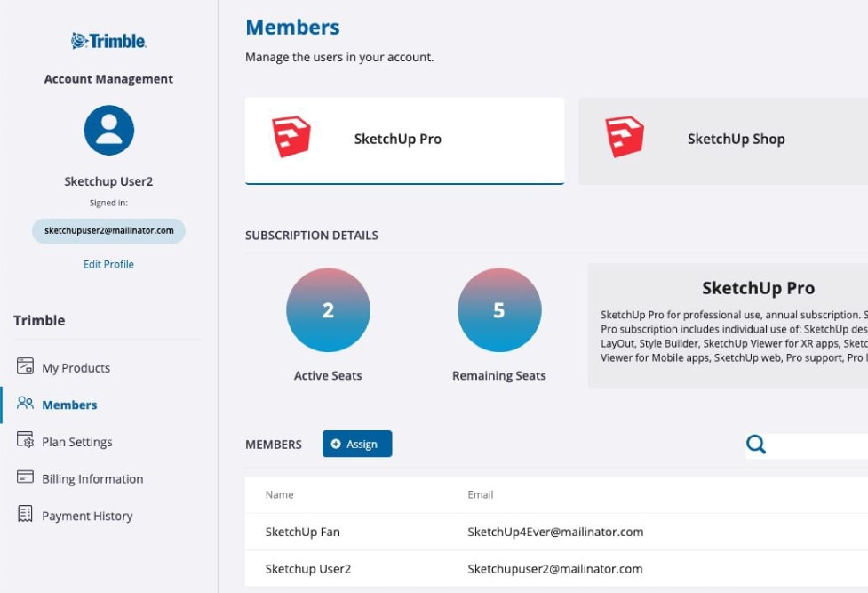
Task: Click the SketchUp Shop red logo
Action: point(625,137)
